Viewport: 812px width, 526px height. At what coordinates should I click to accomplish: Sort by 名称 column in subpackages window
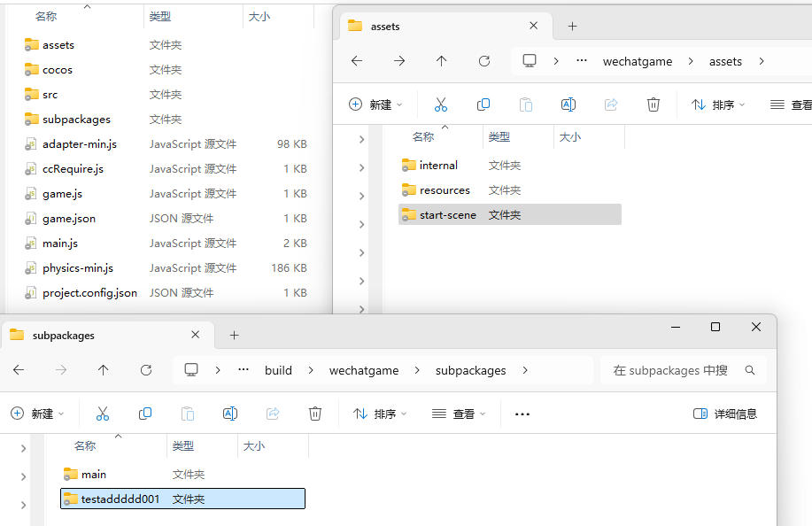pyautogui.click(x=85, y=445)
